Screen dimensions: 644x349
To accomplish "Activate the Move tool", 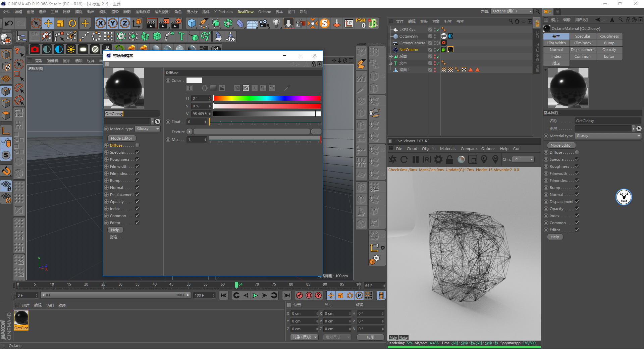I will point(48,23).
